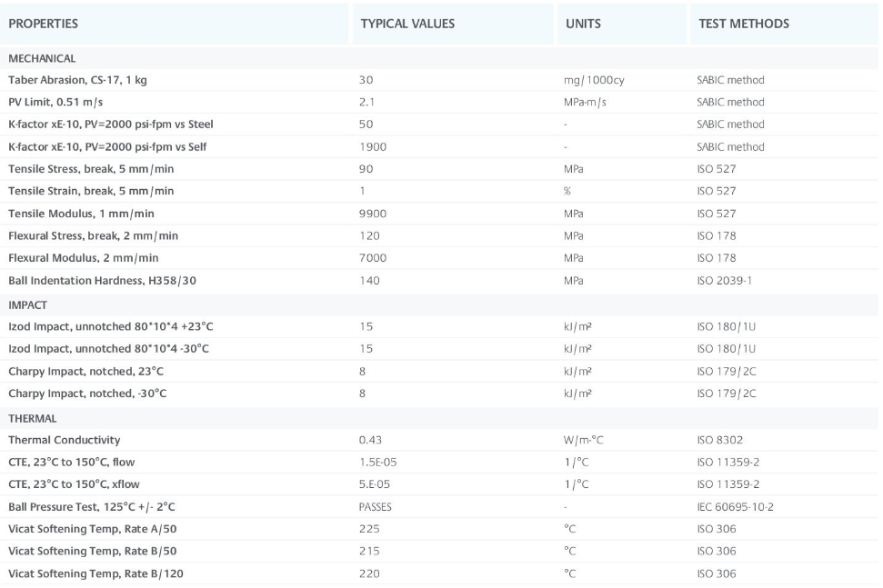Click the PROPERTIES column header
The image size is (883, 588).
[44, 24]
